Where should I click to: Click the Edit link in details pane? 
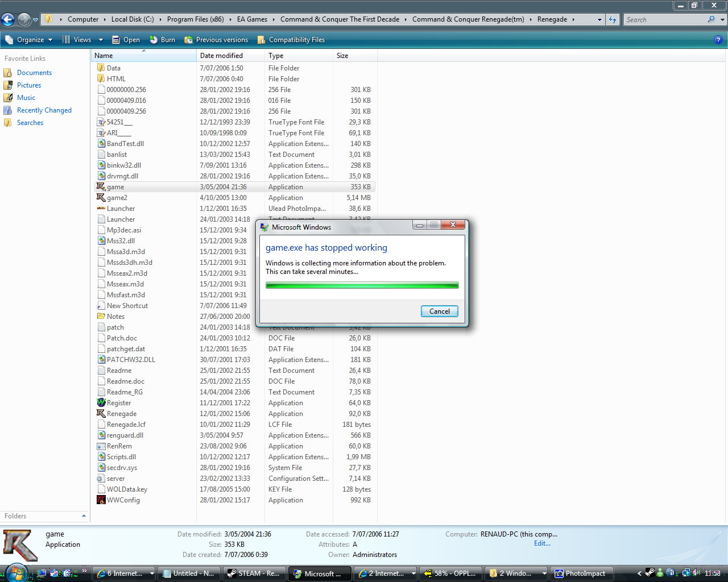click(541, 543)
